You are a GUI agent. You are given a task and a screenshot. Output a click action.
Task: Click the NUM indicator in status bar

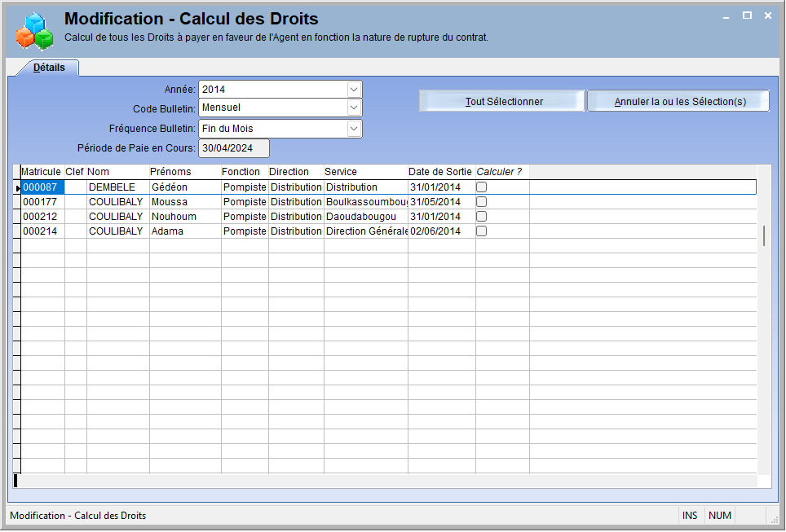coord(720,516)
